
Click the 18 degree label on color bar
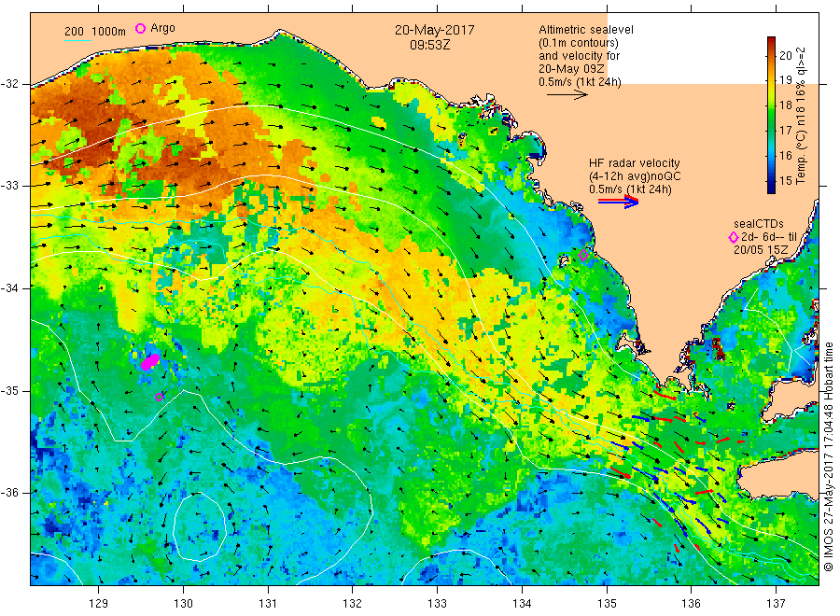[x=785, y=105]
